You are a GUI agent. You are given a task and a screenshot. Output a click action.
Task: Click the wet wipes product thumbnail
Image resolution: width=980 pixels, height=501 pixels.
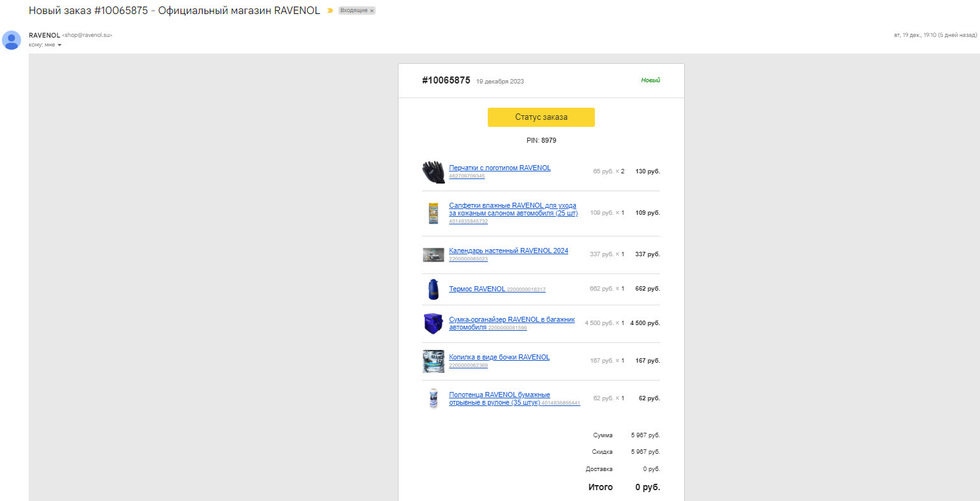coord(434,213)
